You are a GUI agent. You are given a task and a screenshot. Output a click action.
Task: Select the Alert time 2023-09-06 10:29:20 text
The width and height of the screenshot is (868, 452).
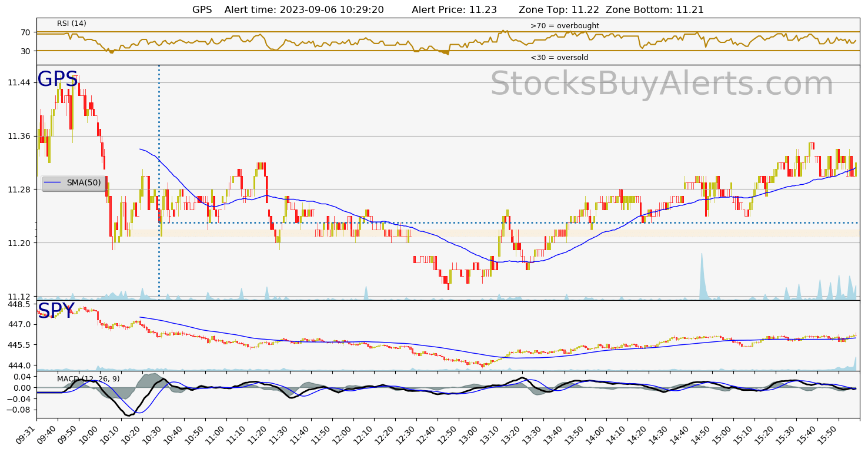pyautogui.click(x=304, y=10)
